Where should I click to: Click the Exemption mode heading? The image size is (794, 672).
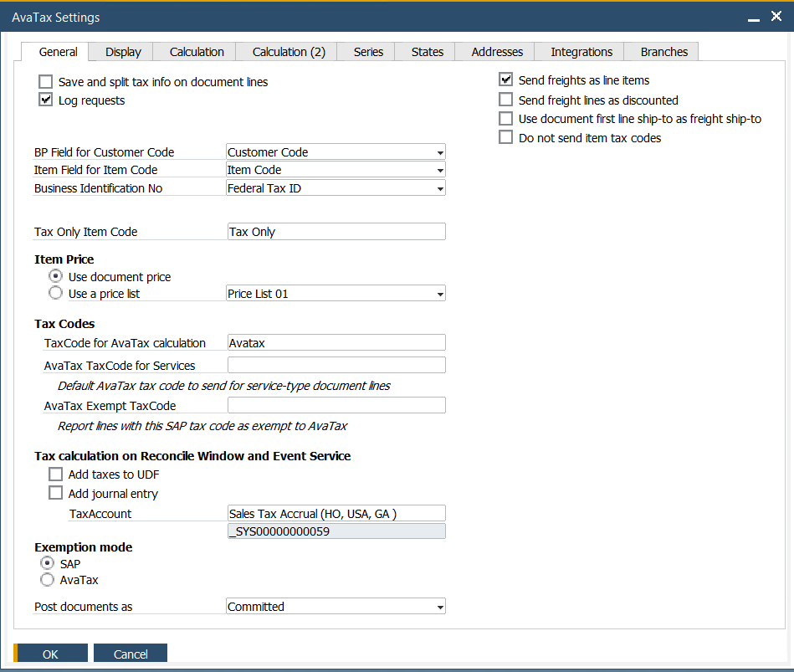click(x=84, y=547)
